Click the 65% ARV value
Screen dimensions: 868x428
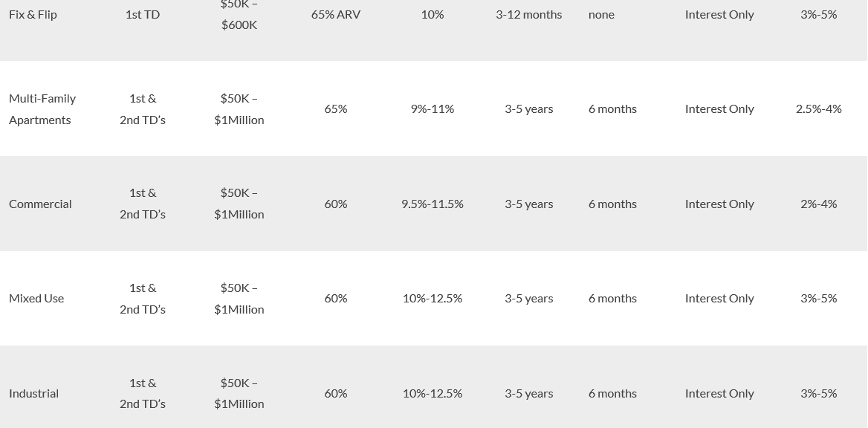pyautogui.click(x=335, y=14)
